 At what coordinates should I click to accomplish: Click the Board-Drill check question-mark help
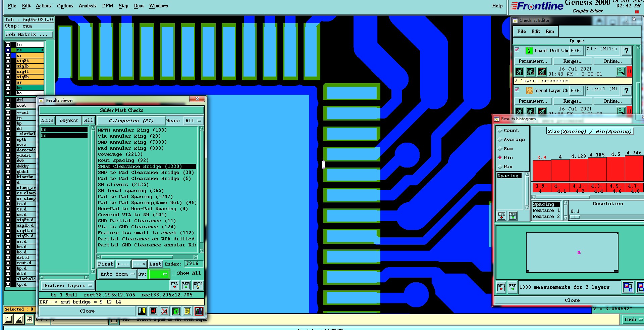coord(626,51)
